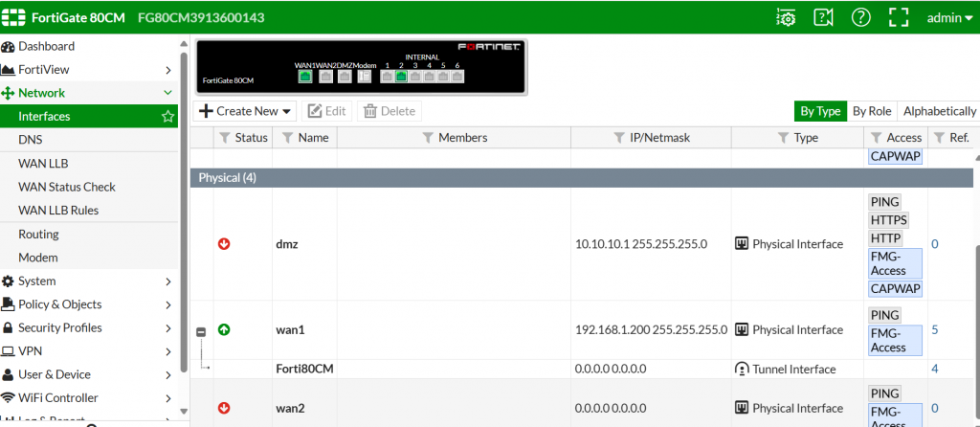Expand the FortiView menu
Image resolution: width=980 pixels, height=427 pixels.
click(89, 69)
